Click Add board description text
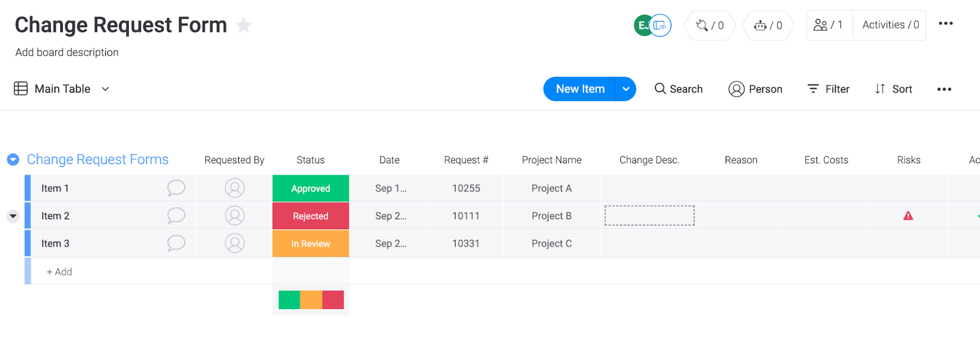The image size is (980, 363). tap(67, 52)
